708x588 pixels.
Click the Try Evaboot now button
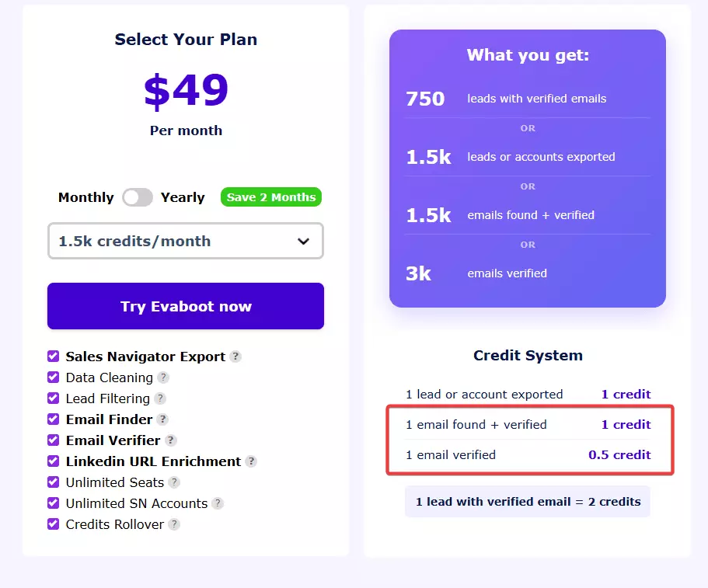pyautogui.click(x=185, y=306)
